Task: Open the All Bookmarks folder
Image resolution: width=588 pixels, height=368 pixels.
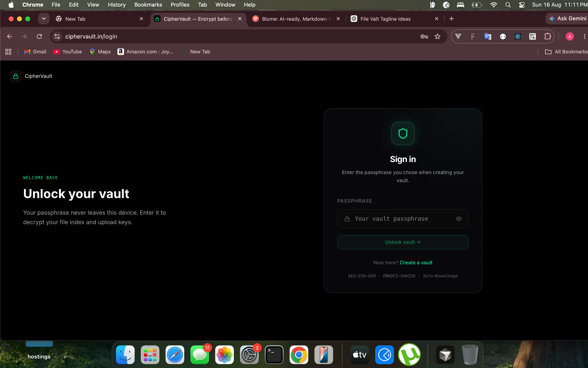Action: 566,52
